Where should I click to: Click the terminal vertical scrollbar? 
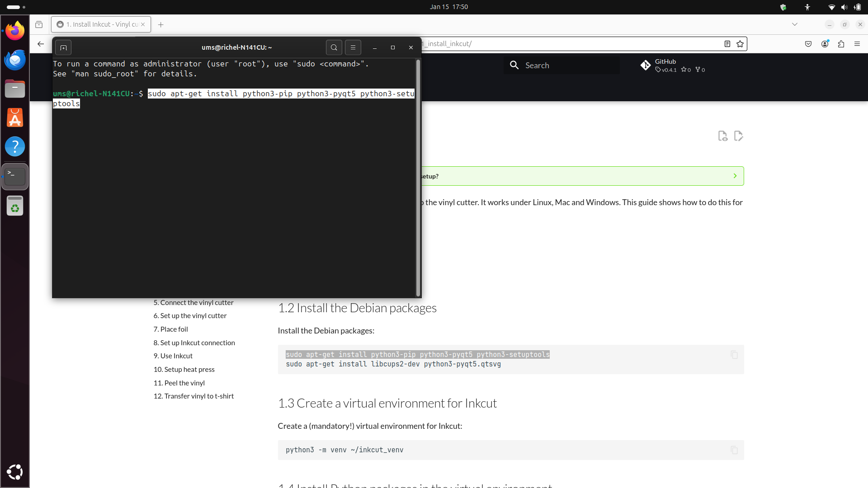[x=418, y=178]
